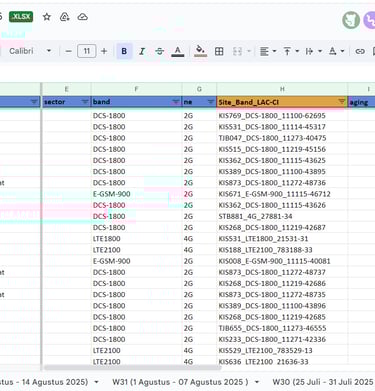Switch to the W30 (25 Juli - 31 Juli 2025) sheet
The height and width of the screenshot is (391, 375).
point(323,382)
